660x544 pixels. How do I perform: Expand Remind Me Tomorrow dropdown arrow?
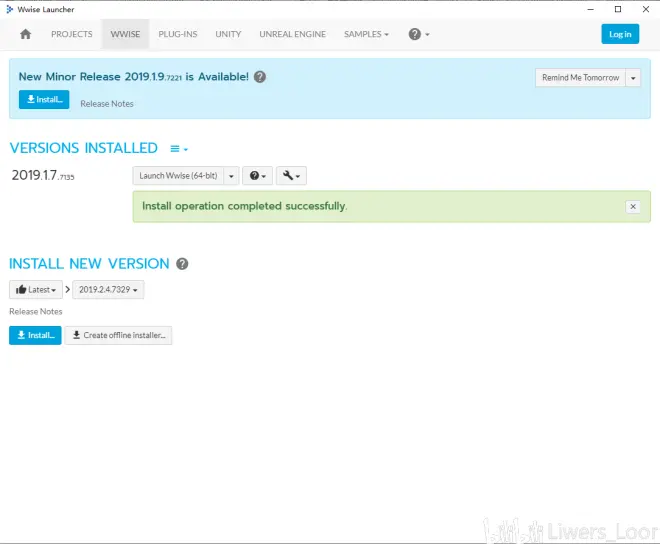[633, 78]
